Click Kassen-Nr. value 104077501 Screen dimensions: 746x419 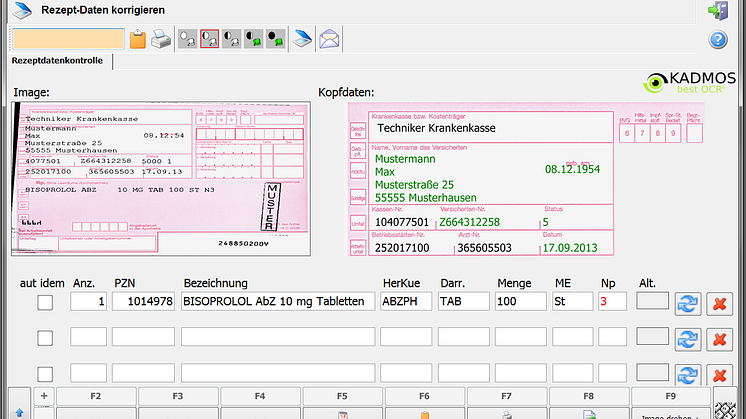pos(402,222)
